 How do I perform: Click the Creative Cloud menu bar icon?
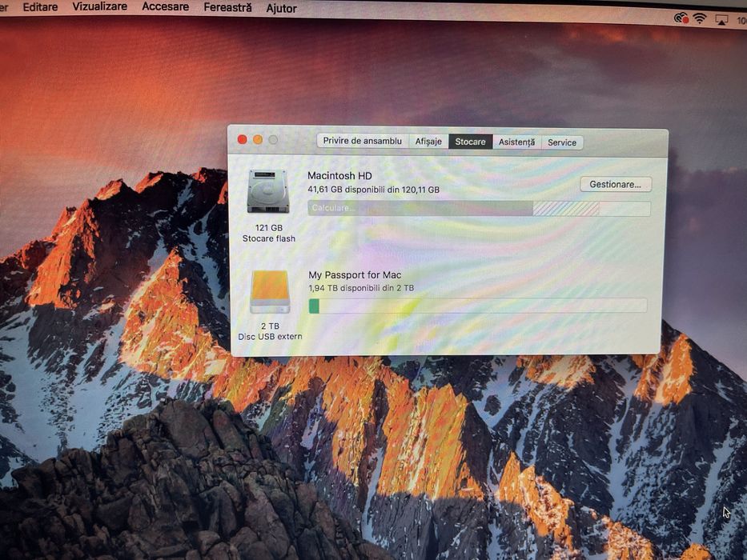[x=681, y=18]
